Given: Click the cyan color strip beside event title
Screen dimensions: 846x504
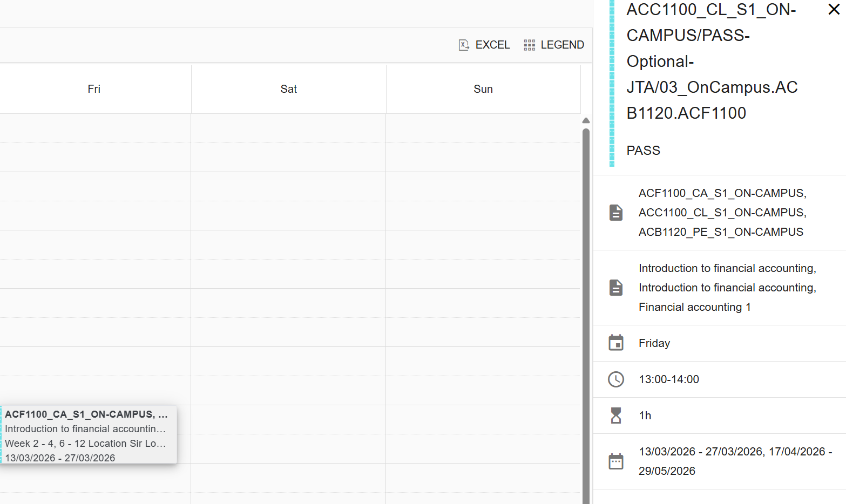Looking at the screenshot, I should pos(612,83).
